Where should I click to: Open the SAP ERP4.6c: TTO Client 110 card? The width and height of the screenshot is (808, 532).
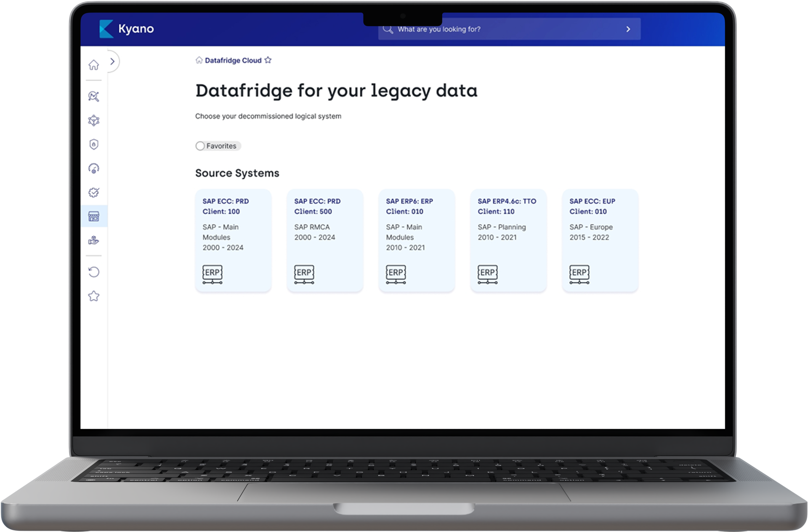tap(508, 240)
